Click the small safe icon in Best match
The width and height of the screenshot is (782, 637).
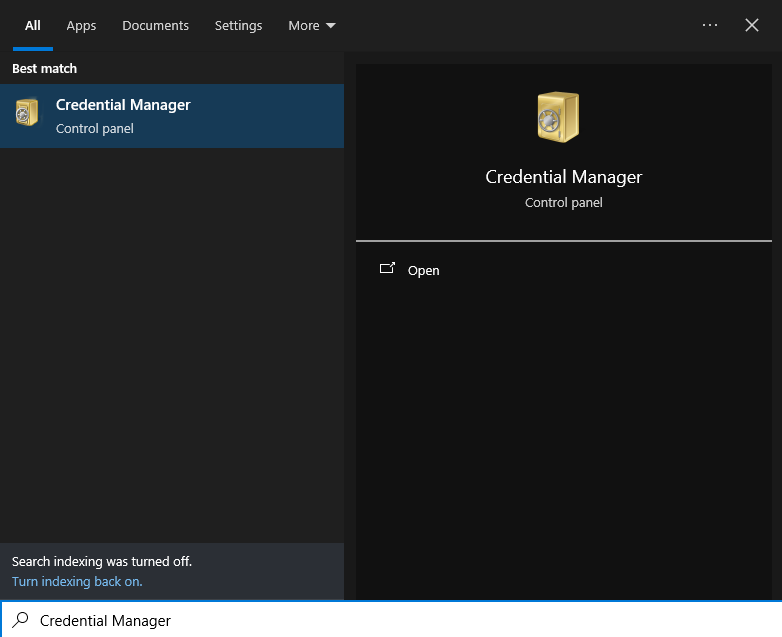(27, 113)
